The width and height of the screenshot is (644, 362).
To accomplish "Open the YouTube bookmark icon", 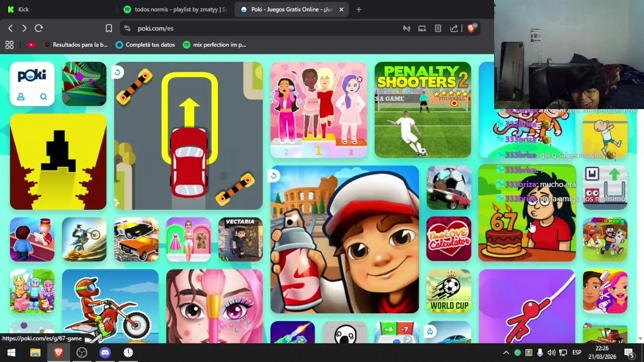I will pos(31,45).
